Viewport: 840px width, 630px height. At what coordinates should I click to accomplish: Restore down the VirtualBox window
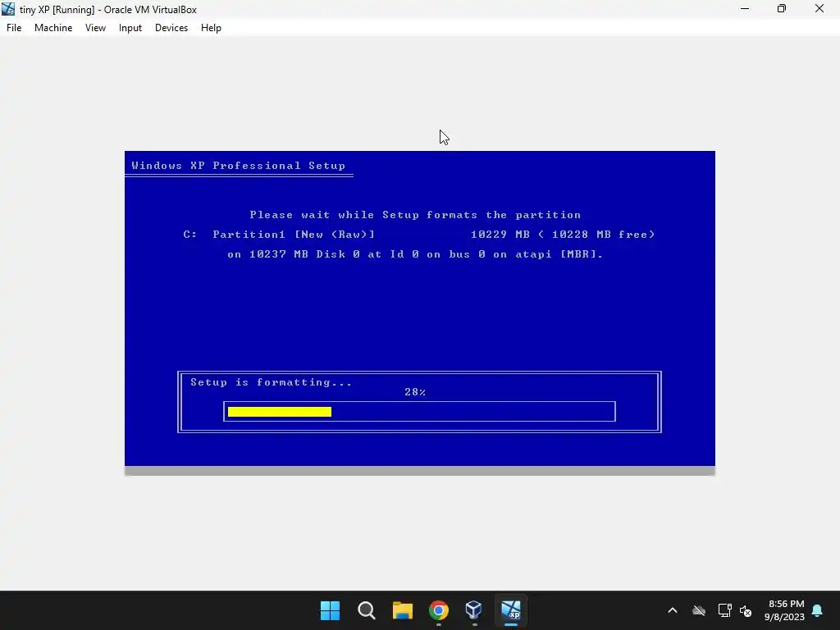pos(782,9)
